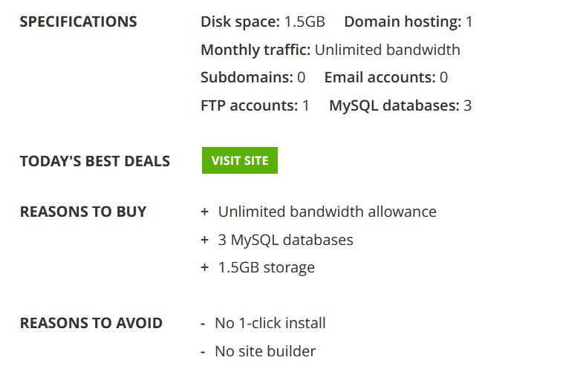The height and width of the screenshot is (392, 586).
Task: Click the plus sign before 3 MySQL databases
Action: [x=204, y=240]
